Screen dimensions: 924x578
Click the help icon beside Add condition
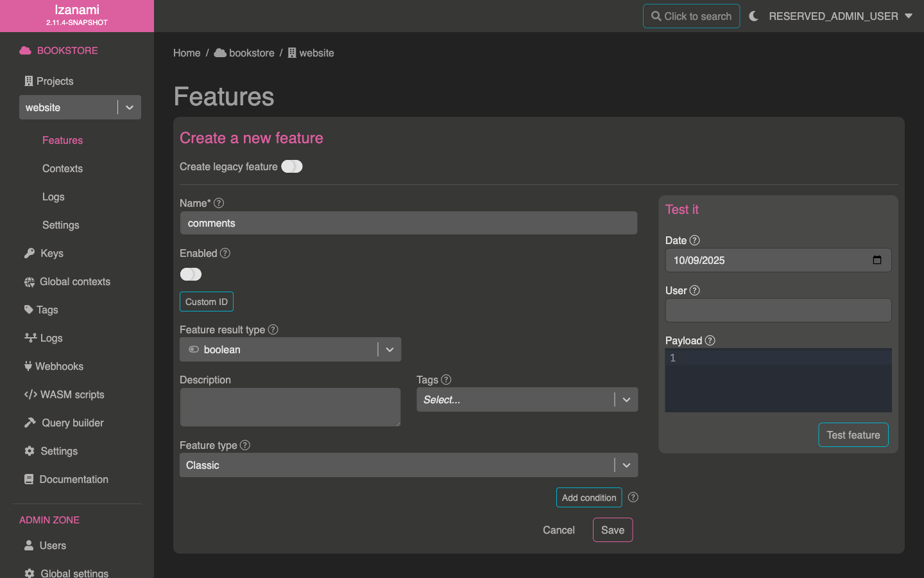coord(633,497)
